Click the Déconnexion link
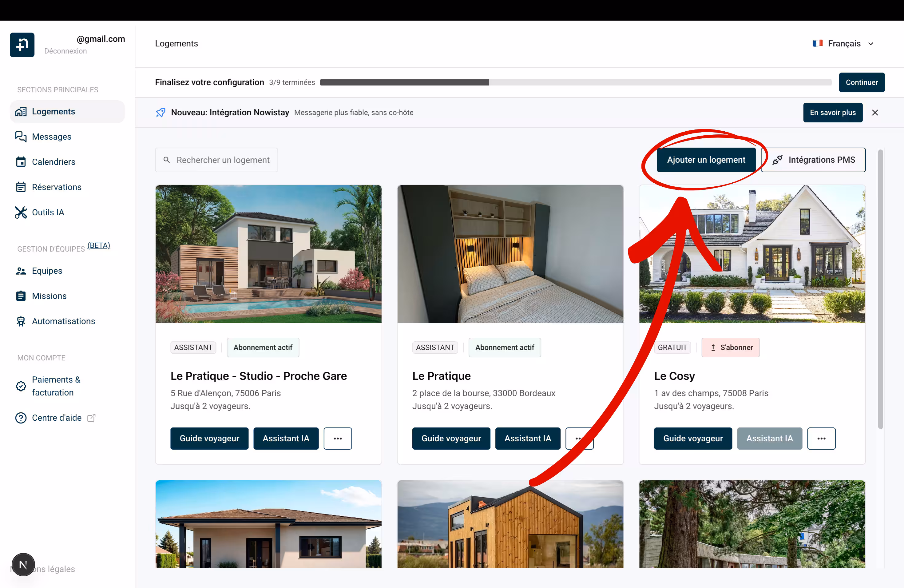The image size is (904, 588). click(x=65, y=51)
